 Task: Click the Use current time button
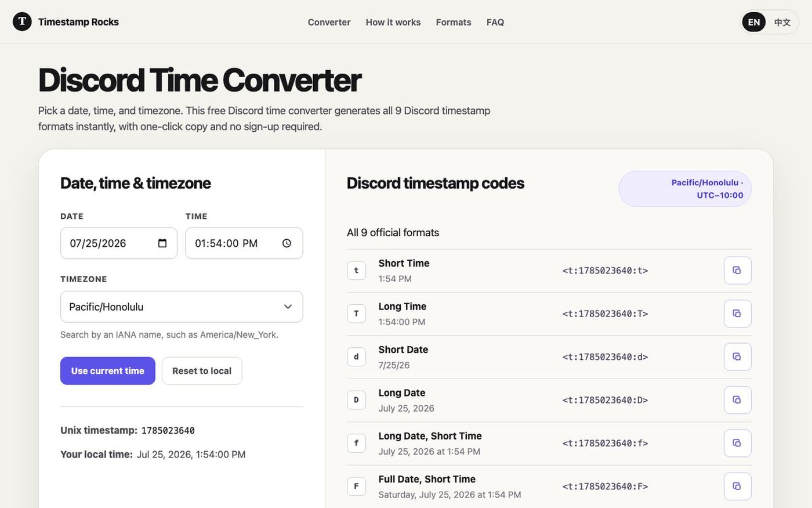pos(108,371)
